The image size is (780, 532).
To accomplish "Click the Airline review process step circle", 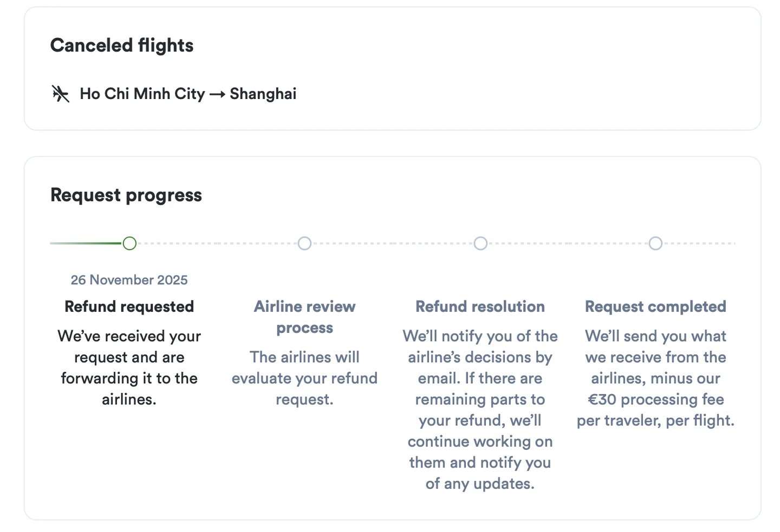I will click(305, 244).
